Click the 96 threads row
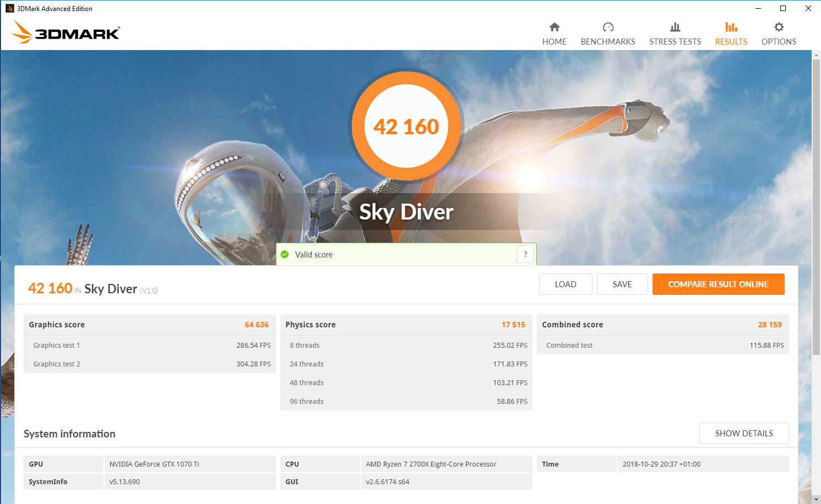 coord(406,402)
